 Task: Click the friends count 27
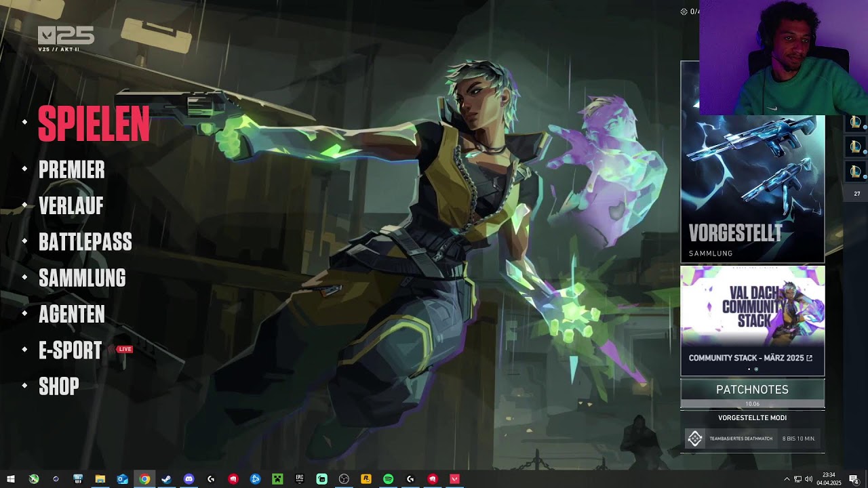point(856,194)
